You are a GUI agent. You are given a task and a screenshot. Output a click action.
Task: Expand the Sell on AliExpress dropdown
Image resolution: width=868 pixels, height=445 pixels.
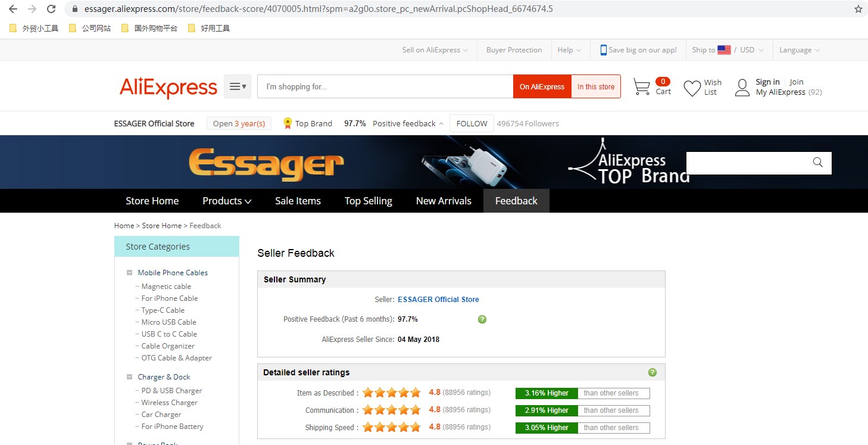435,50
